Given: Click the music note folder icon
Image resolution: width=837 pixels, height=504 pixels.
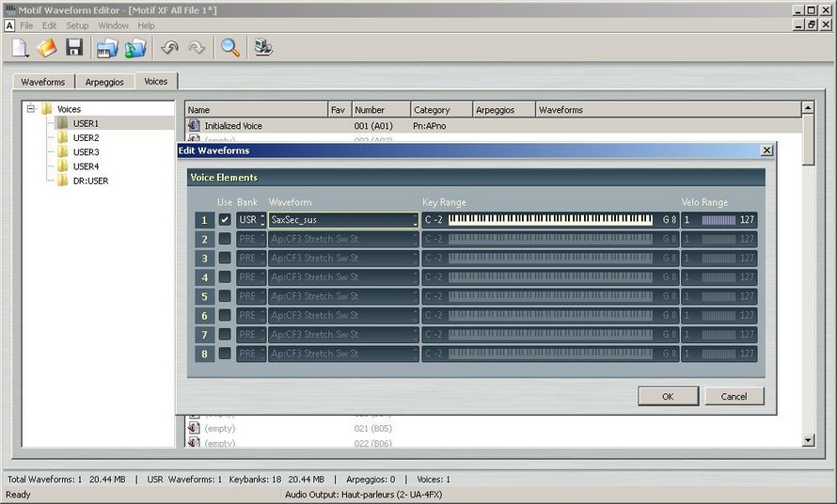Looking at the screenshot, I should click(x=136, y=48).
